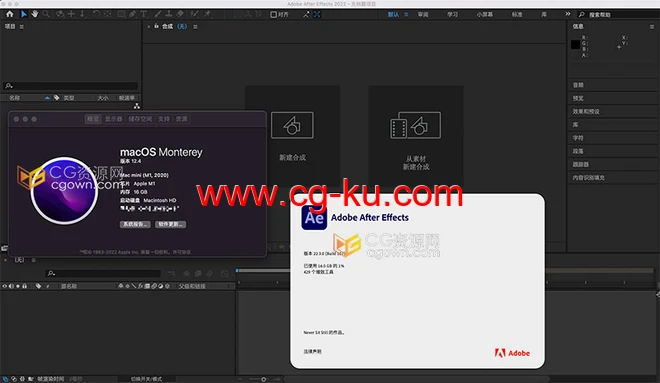The width and height of the screenshot is (660, 383).
Task: Select the Puppet Pin tool
Action: tap(208, 14)
